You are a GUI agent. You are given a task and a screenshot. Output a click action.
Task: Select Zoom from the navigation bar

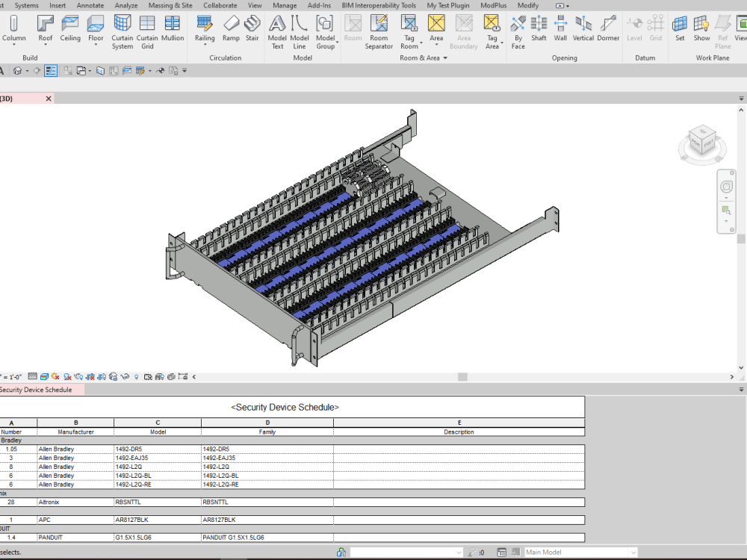725,211
